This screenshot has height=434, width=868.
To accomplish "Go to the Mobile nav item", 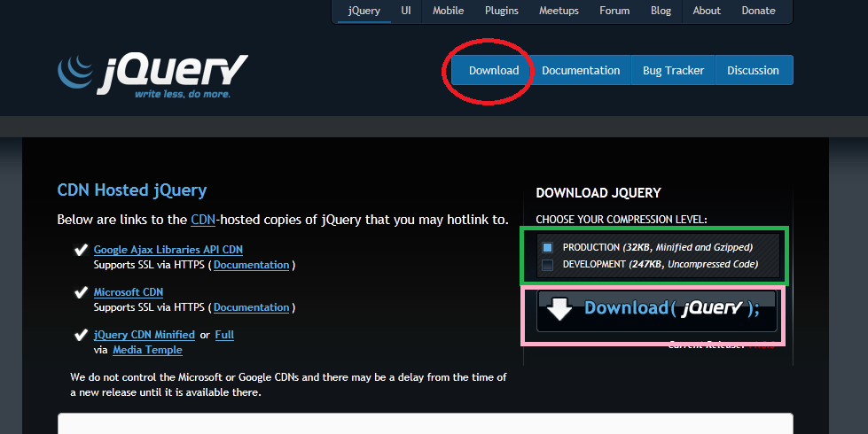I will tap(449, 11).
